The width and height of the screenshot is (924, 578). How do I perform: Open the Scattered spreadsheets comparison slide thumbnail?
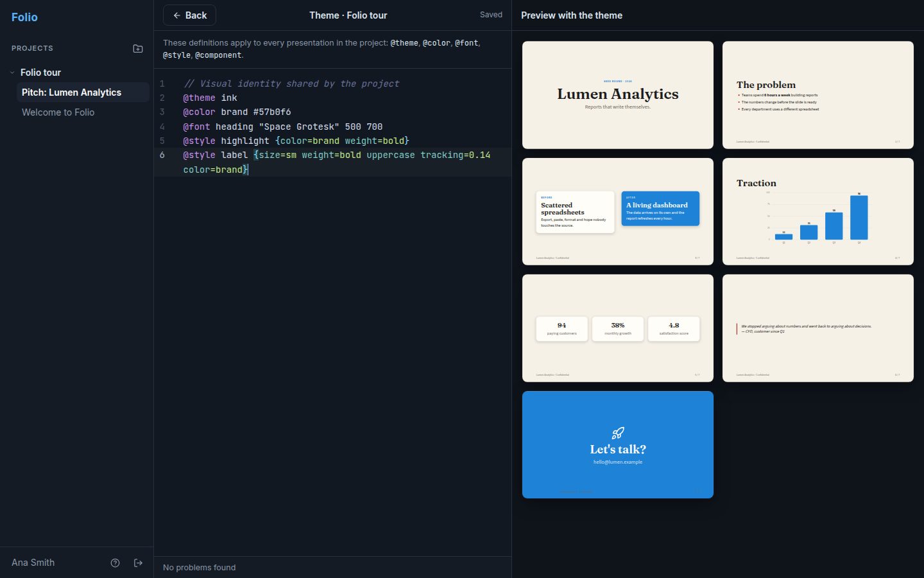pyautogui.click(x=618, y=212)
